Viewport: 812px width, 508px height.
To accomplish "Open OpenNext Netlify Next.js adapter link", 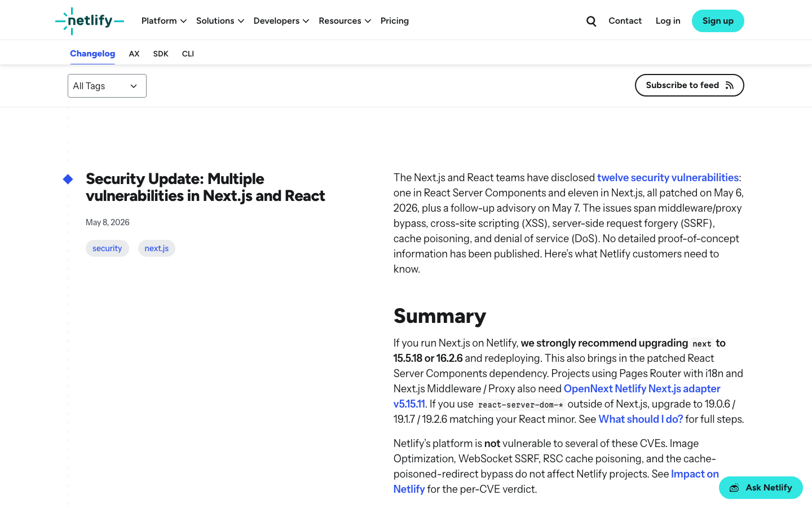I will 642,389.
